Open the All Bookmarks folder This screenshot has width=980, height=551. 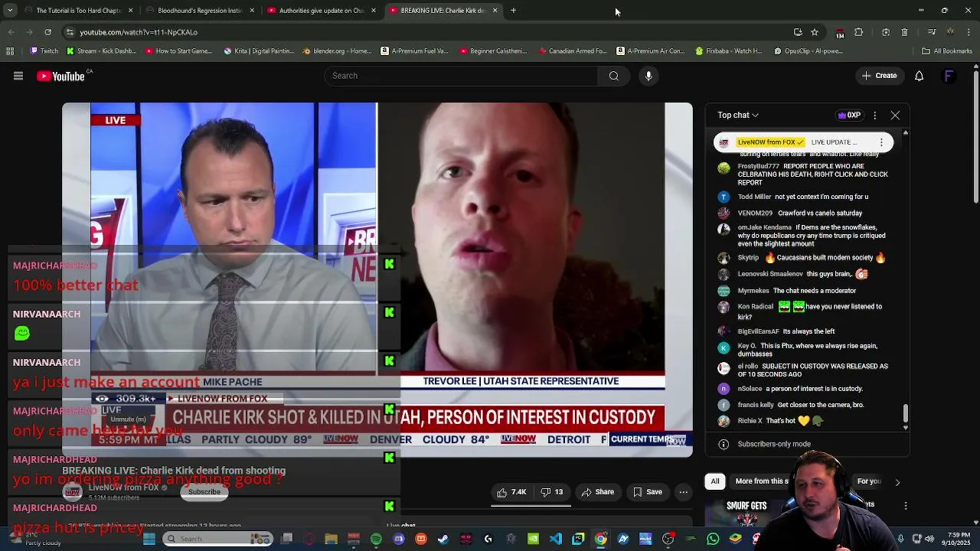(x=947, y=51)
